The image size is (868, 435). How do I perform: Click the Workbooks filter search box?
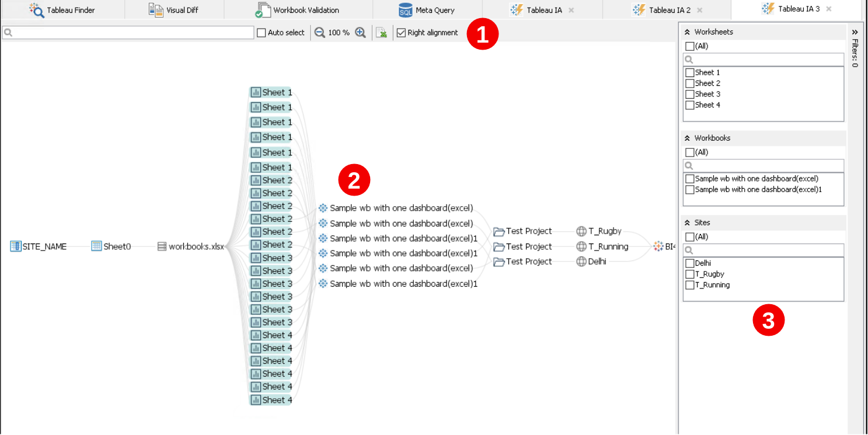(x=764, y=166)
